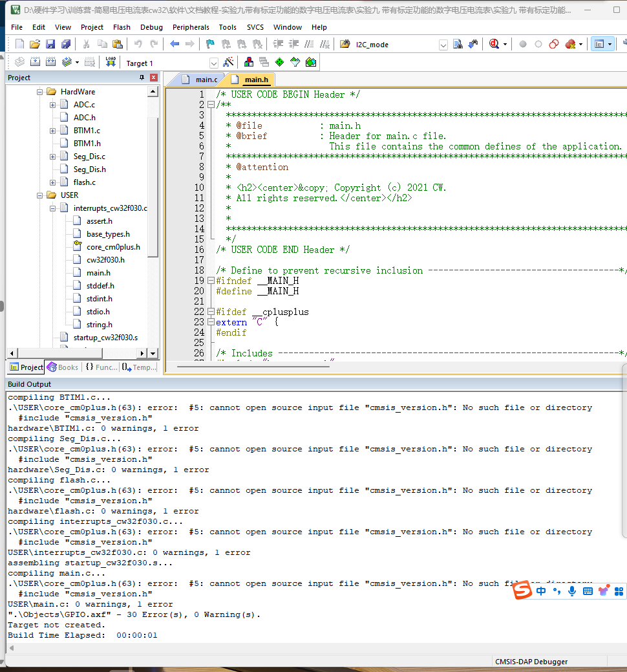627x672 pixels.
Task: Click the Select Software Packs icon
Action: coord(295,62)
